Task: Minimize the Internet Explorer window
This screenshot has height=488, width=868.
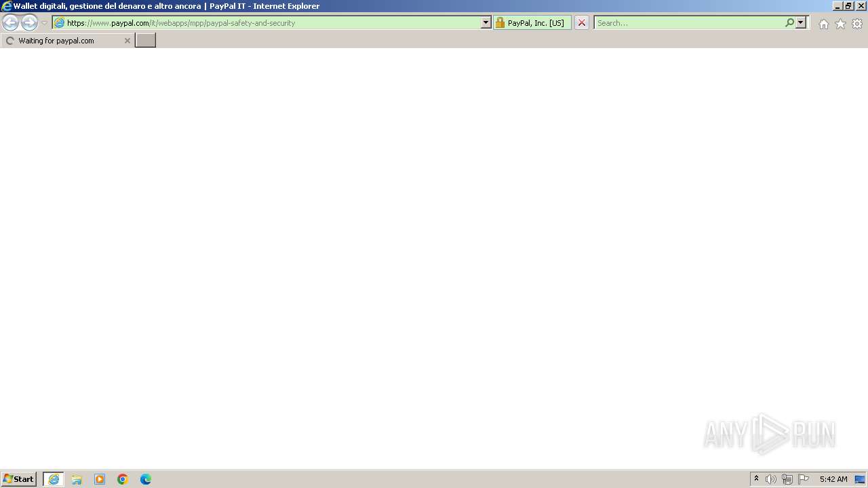Action: coord(837,6)
